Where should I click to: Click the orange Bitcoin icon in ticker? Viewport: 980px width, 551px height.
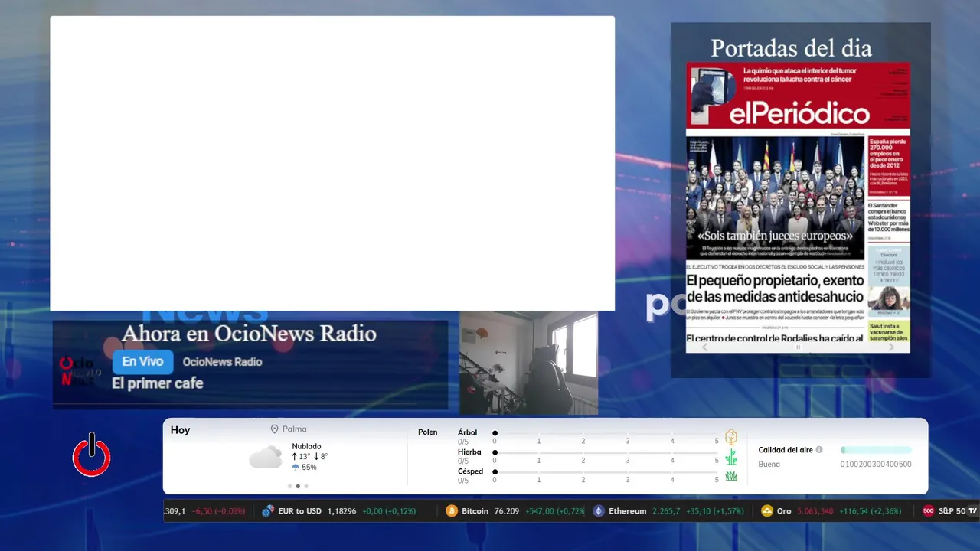pos(452,510)
